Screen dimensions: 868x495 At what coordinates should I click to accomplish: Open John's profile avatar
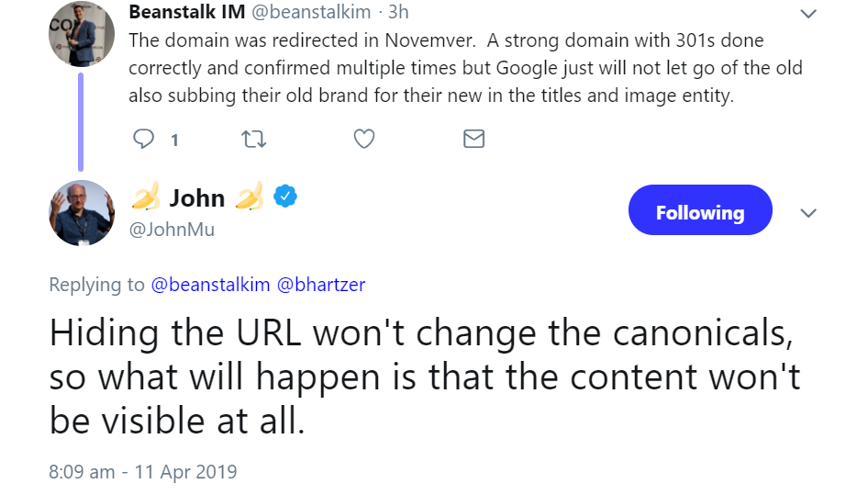(x=81, y=213)
